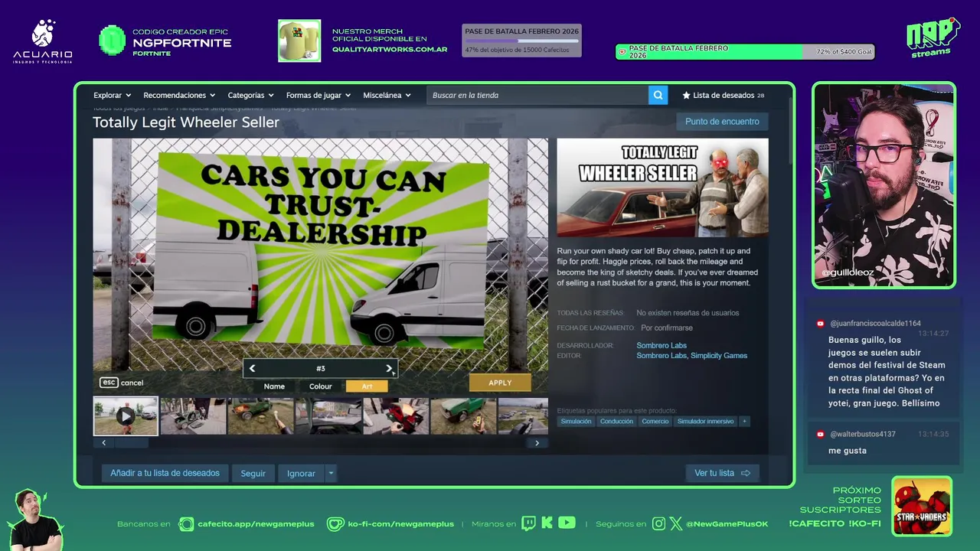This screenshot has height=551, width=980.
Task: Open the Formas de jugar dropdown
Action: point(318,95)
